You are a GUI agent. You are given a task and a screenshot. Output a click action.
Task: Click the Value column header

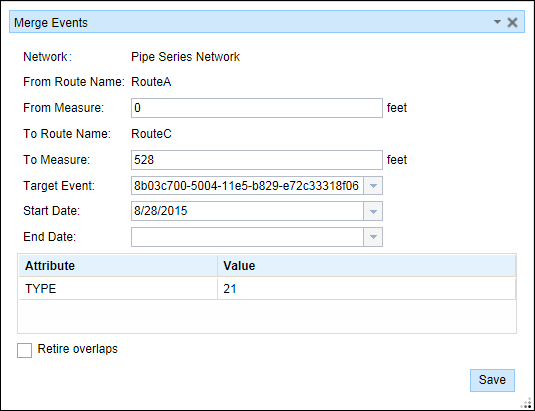pyautogui.click(x=366, y=266)
